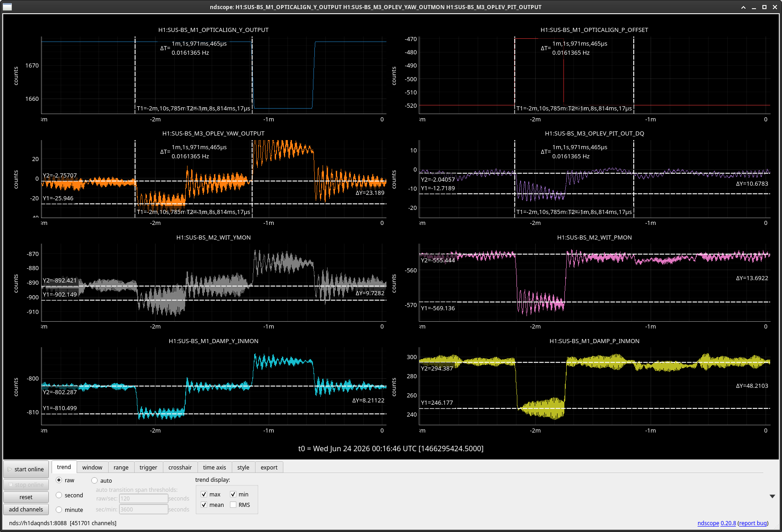Click the add channels button
This screenshot has width=782, height=532.
26,509
